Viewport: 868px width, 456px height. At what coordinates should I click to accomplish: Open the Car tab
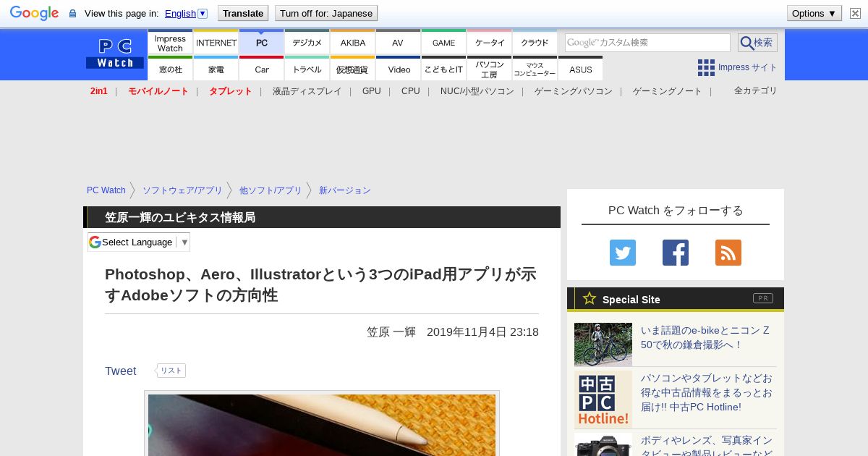(261, 69)
